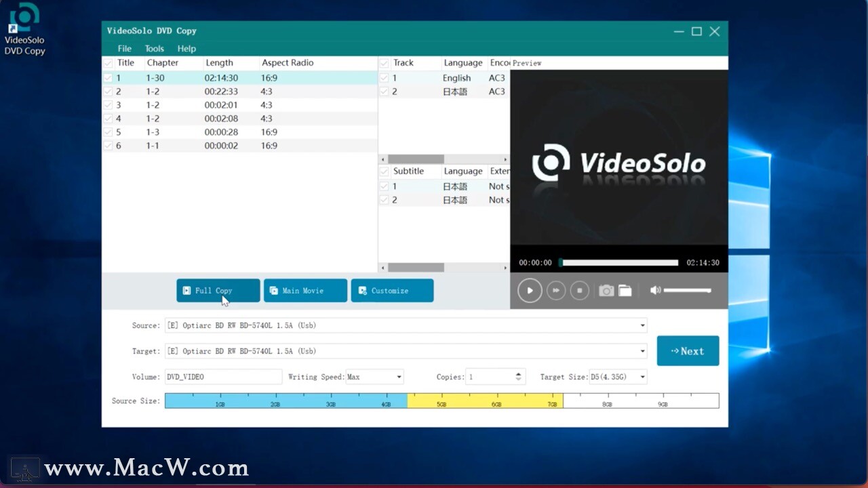
Task: Toggle checkbox for title 2
Action: 108,91
